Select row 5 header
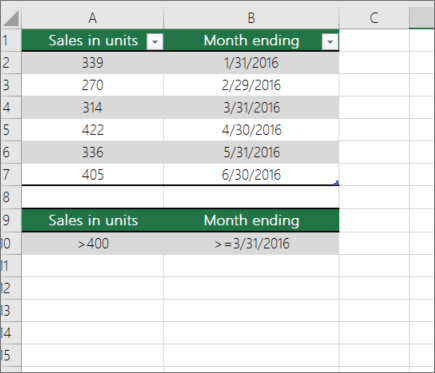Viewport: 435px width, 373px height. tap(11, 130)
